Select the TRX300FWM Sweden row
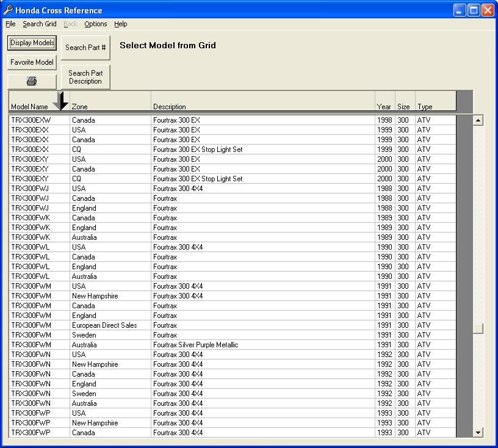The image size is (498, 448). click(x=233, y=335)
